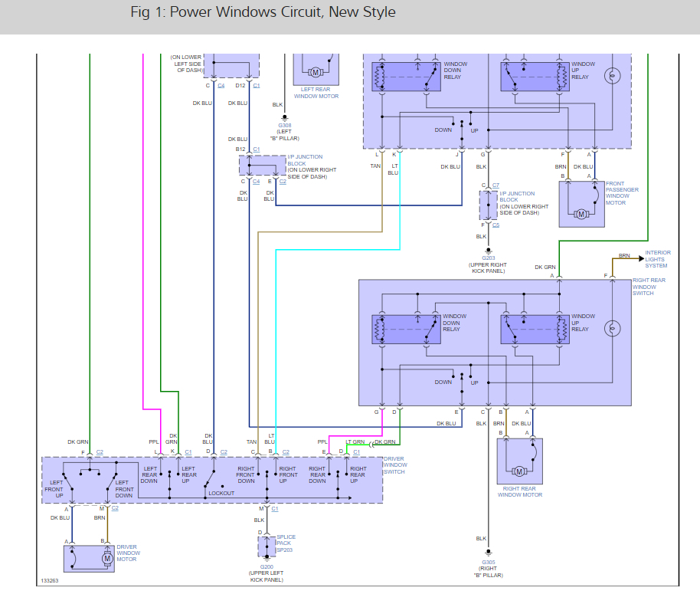Click connector link C2 beside DK BLU terminal D
The height and width of the screenshot is (604, 700).
click(224, 452)
